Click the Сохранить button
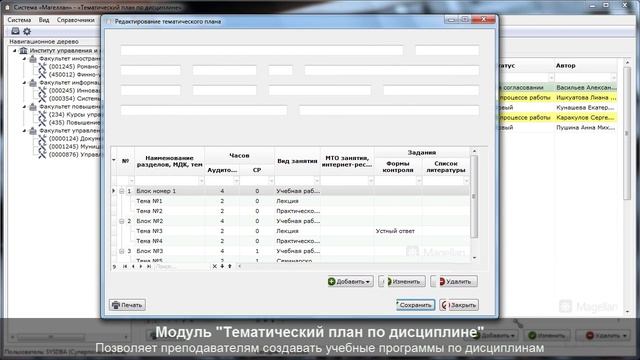Viewport: 640px width, 360px height. [x=416, y=305]
